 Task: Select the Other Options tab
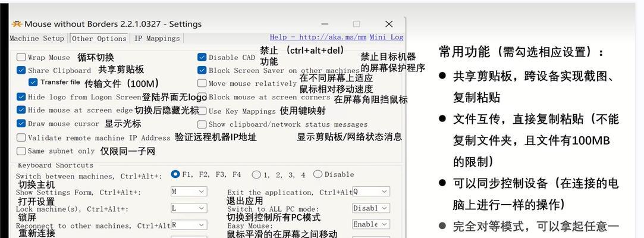point(99,38)
